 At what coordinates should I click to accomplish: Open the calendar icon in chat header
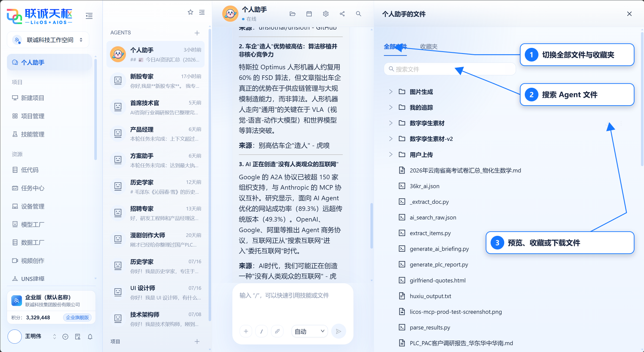point(309,14)
